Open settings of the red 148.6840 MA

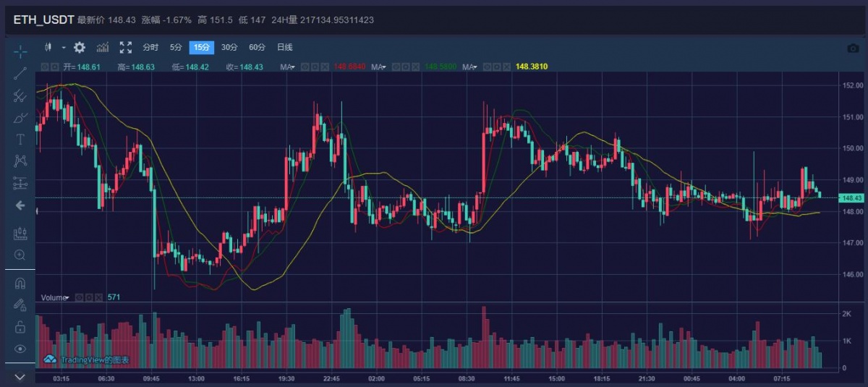(315, 67)
